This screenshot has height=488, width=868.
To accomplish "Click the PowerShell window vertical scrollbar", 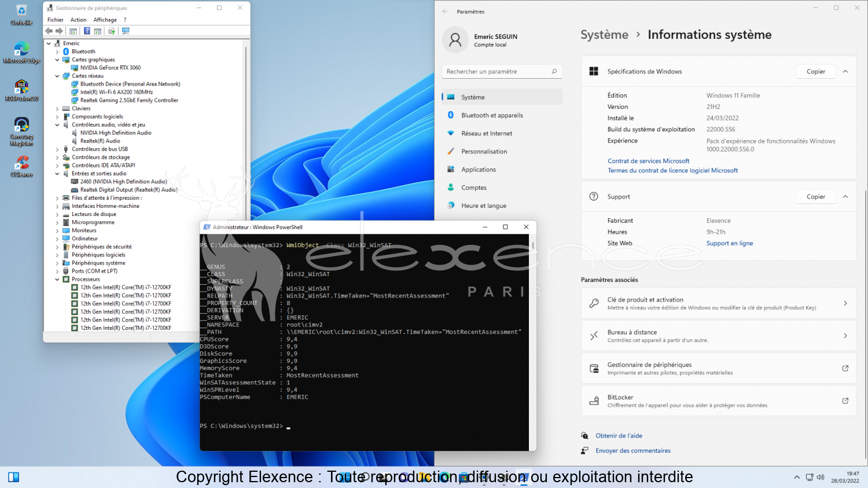I will click(532, 342).
